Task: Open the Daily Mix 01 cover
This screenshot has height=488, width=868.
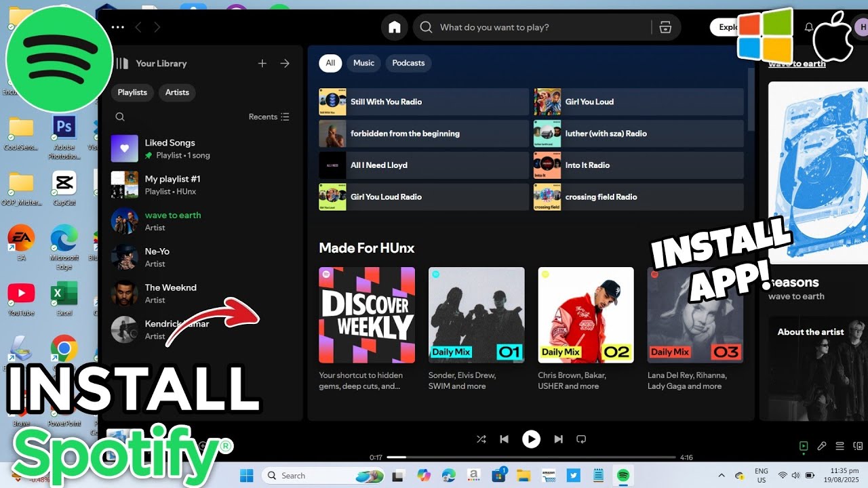Action: point(477,315)
